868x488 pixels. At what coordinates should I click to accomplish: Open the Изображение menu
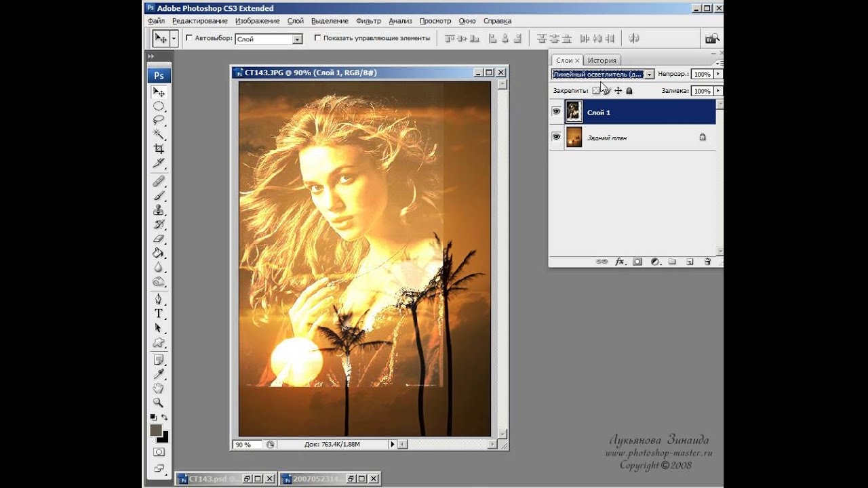click(258, 21)
